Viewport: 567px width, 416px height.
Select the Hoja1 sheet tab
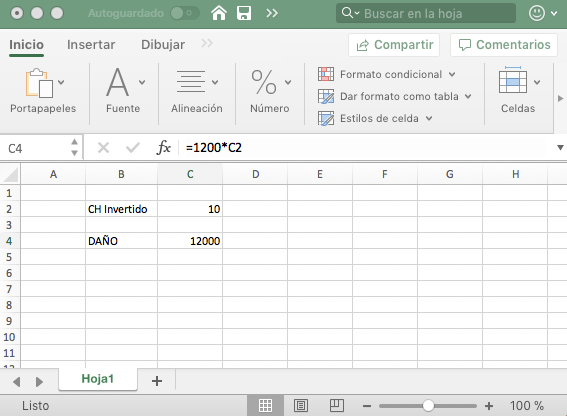pos(98,379)
